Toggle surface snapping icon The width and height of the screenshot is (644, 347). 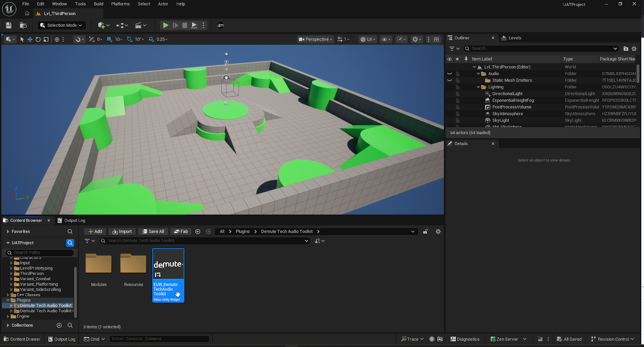78,39
